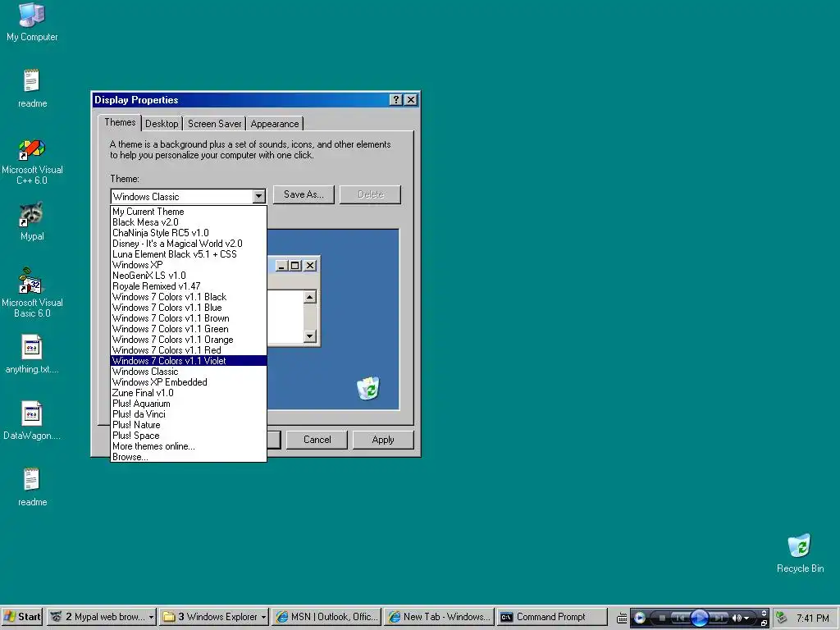Screen dimensions: 840x630
Task: Choose Windows XP Embedded theme
Action: coord(189,382)
